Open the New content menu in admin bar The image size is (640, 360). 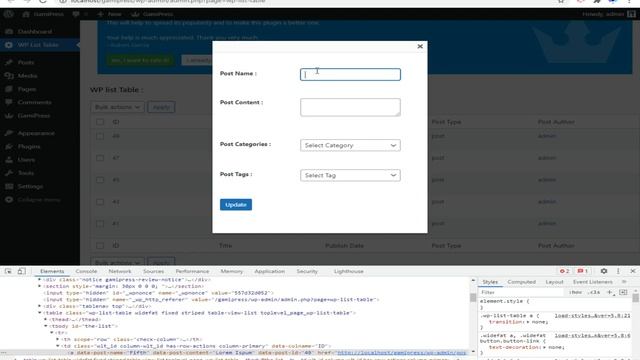(109, 14)
